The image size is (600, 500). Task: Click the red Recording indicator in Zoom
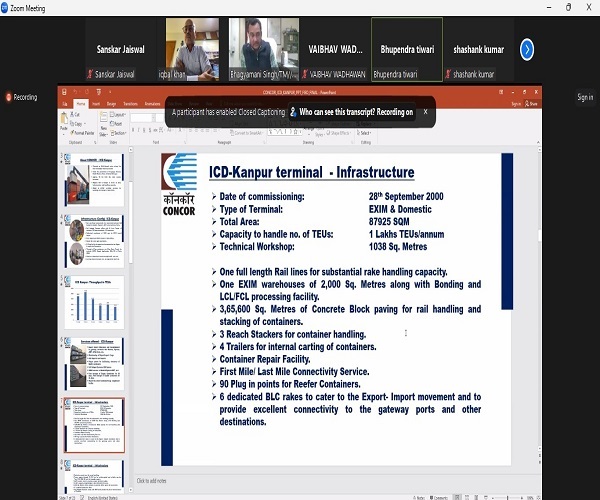click(22, 97)
